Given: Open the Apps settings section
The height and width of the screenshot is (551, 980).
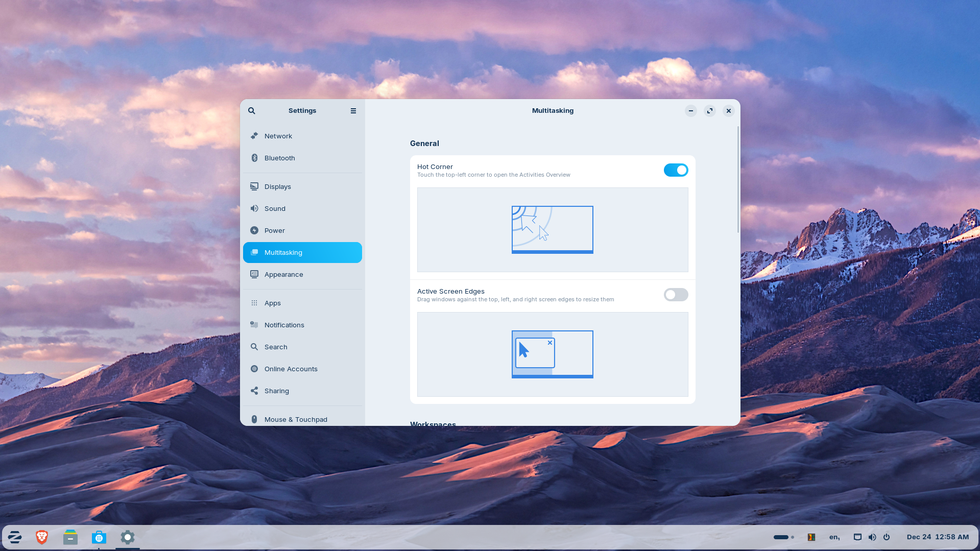Looking at the screenshot, I should (302, 303).
